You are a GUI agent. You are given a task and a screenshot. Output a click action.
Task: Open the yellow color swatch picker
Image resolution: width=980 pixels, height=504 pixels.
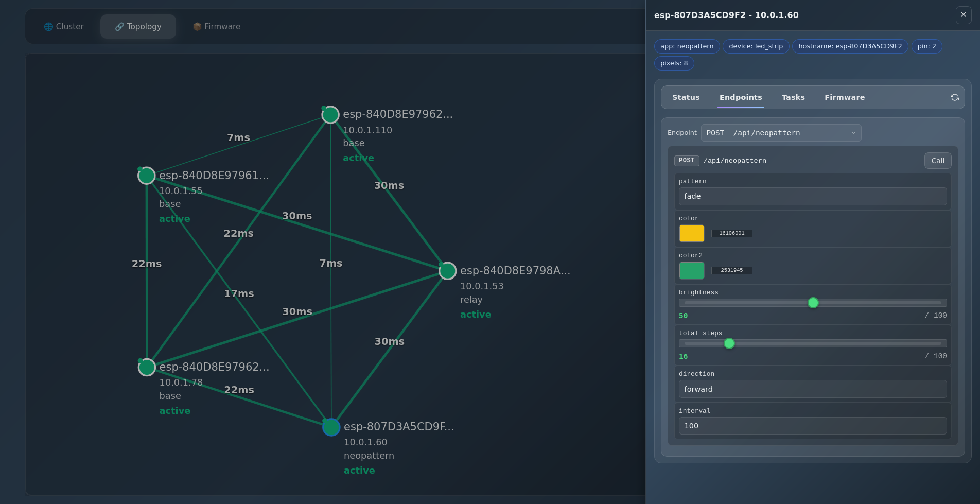(691, 233)
